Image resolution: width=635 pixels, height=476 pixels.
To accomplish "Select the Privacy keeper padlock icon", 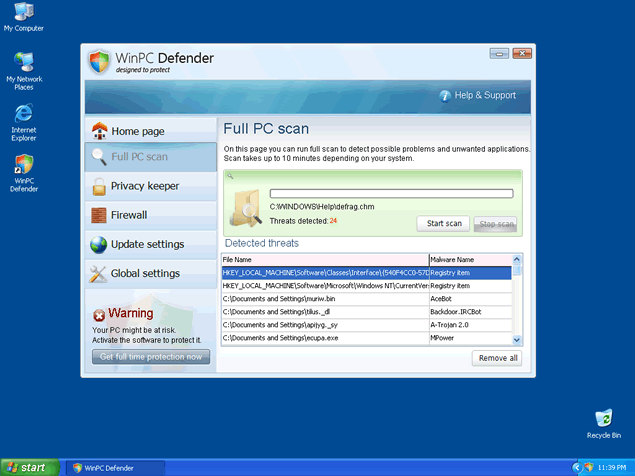I will tap(99, 186).
